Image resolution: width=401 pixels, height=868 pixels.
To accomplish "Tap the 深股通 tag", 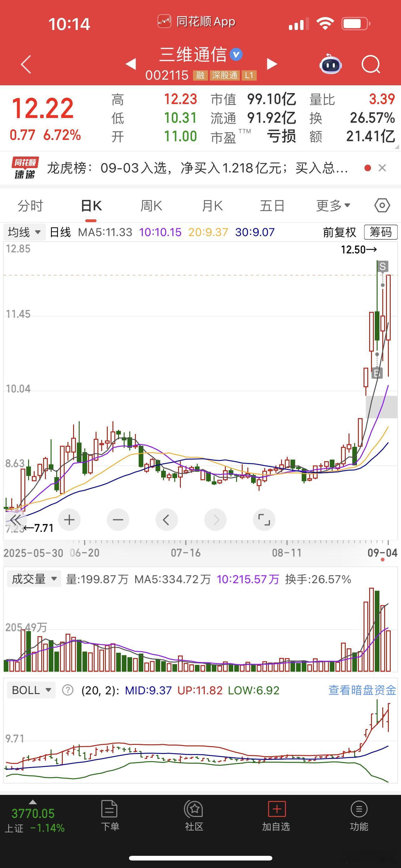I will point(225,75).
